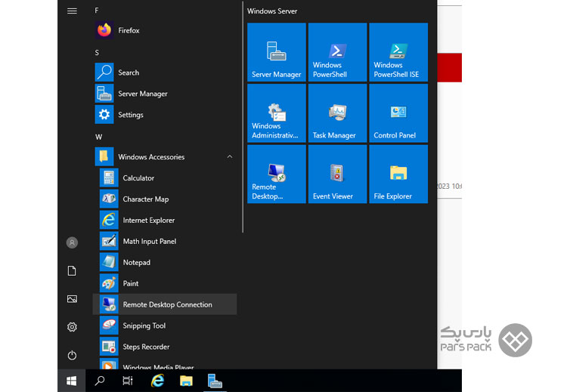Open Settings from the app list

coord(165,115)
